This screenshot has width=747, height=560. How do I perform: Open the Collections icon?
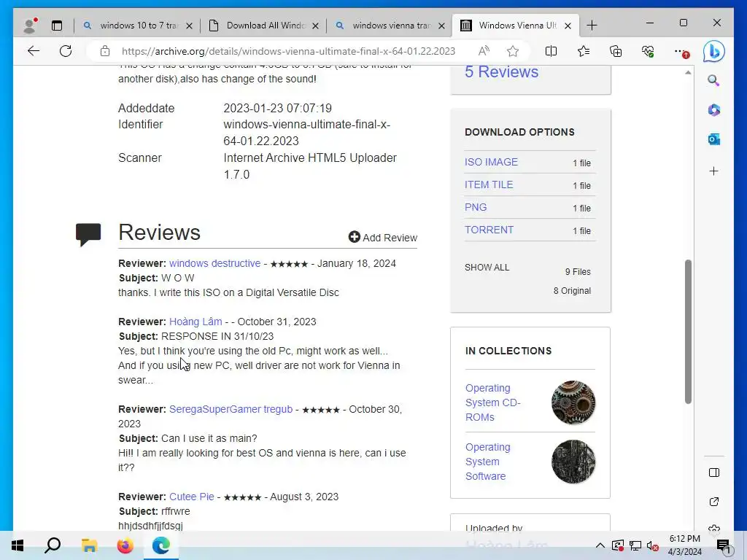click(x=616, y=51)
